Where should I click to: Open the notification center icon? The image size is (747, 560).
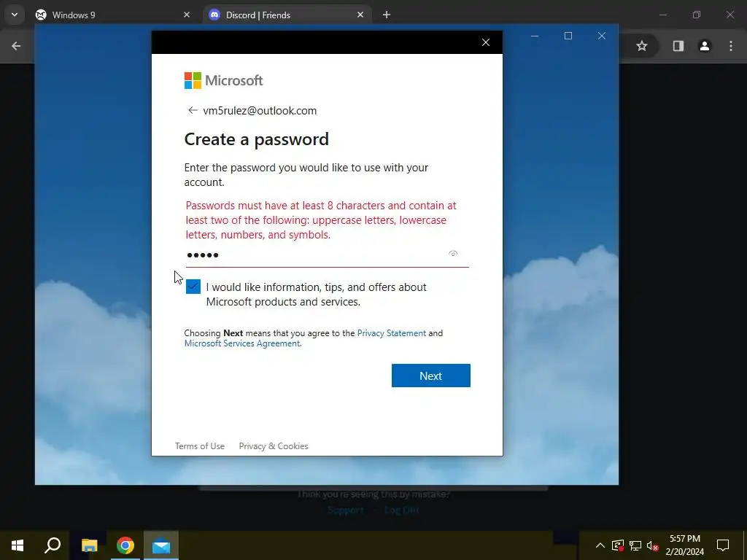click(x=723, y=545)
